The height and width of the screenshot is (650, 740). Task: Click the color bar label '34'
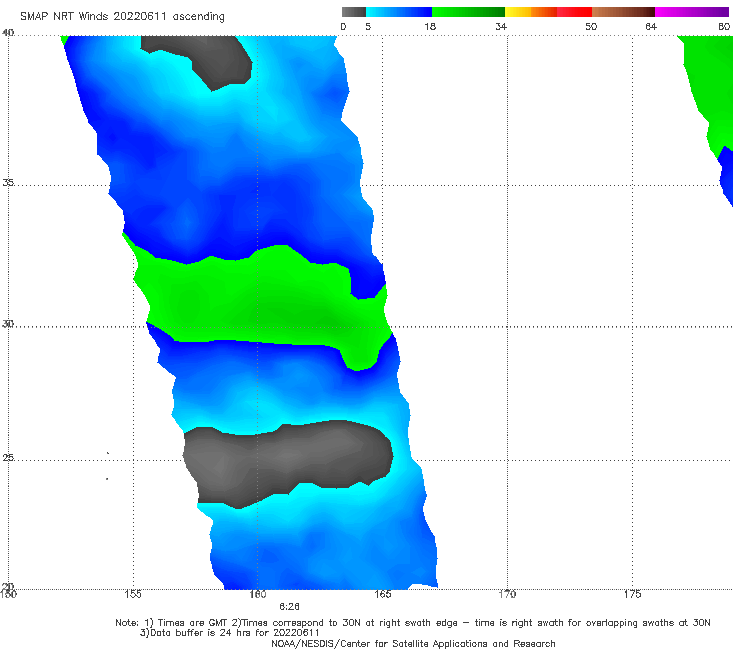click(501, 27)
